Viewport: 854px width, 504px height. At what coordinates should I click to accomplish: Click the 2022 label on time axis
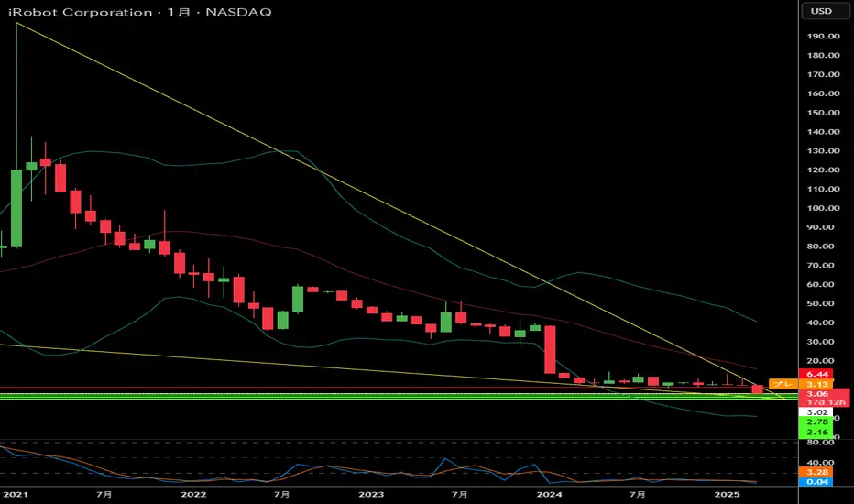pyautogui.click(x=193, y=494)
